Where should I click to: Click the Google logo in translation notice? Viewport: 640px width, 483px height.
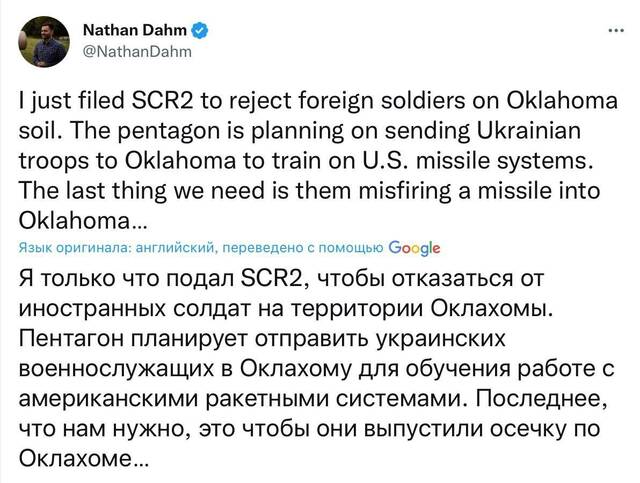tap(414, 247)
